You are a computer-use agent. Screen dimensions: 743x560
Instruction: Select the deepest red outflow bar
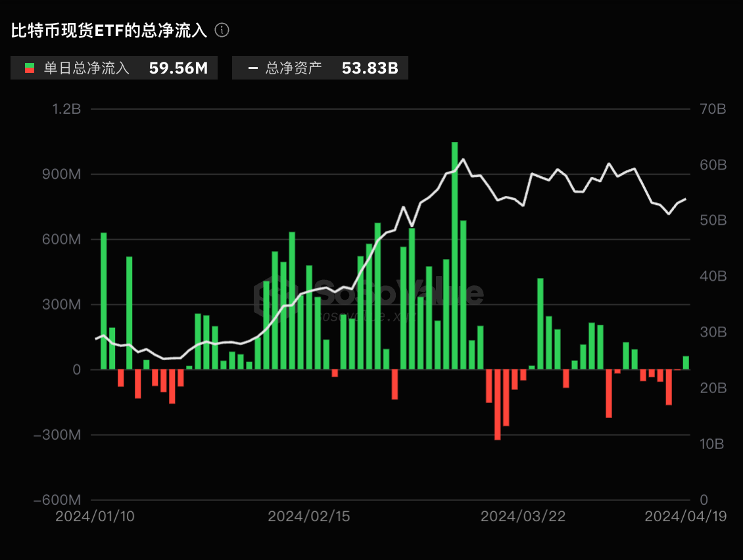(x=498, y=404)
